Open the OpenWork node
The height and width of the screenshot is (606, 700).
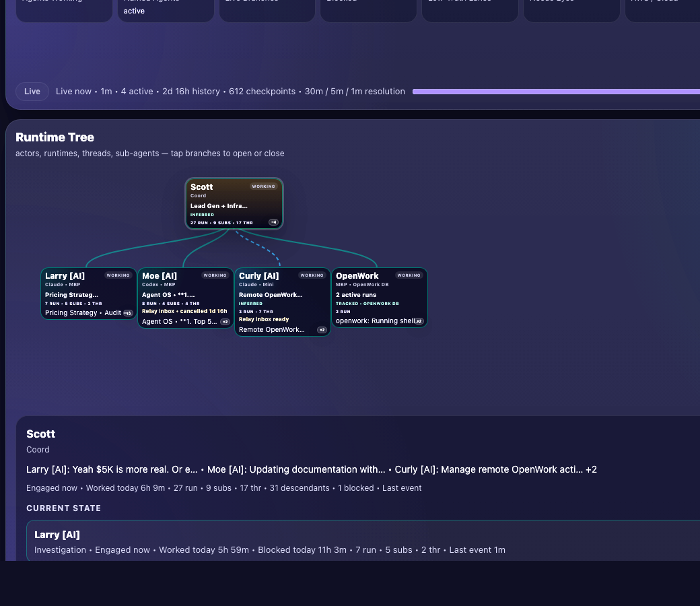click(x=379, y=298)
